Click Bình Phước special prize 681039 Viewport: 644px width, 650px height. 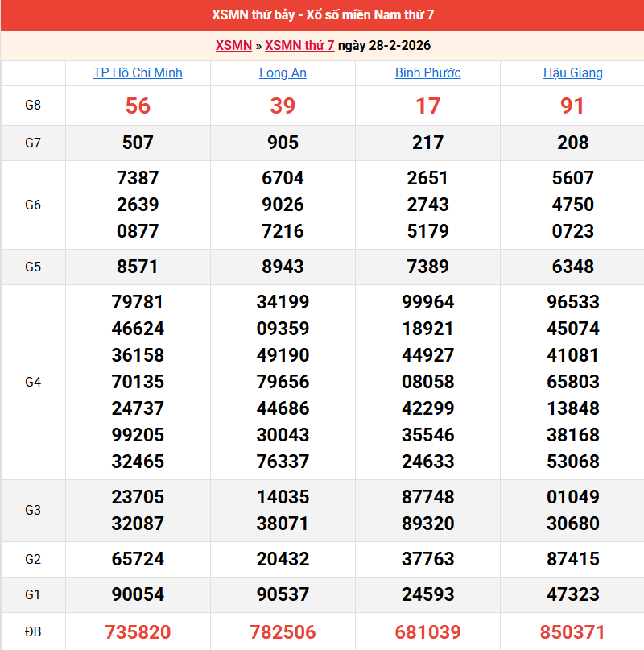tap(427, 632)
